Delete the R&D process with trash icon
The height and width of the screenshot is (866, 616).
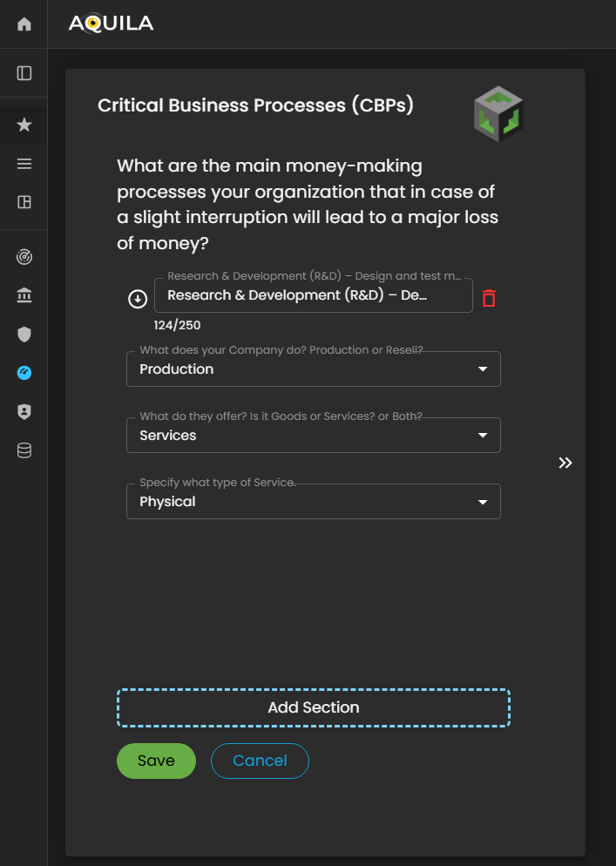point(489,298)
